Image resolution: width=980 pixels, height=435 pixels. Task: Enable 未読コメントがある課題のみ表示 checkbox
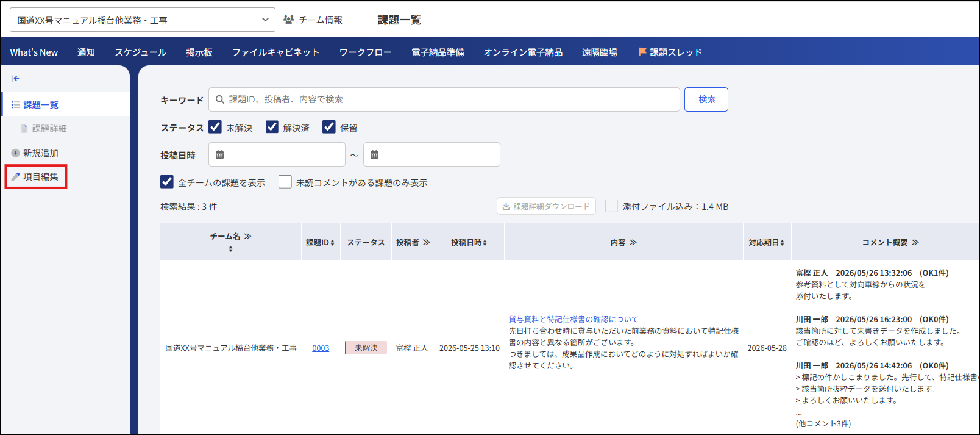[x=285, y=182]
